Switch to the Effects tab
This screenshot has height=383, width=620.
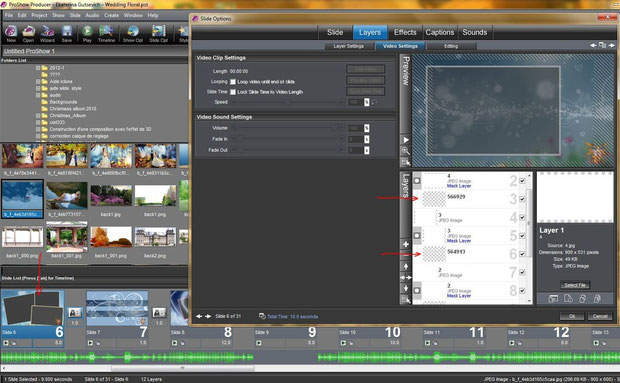click(405, 32)
